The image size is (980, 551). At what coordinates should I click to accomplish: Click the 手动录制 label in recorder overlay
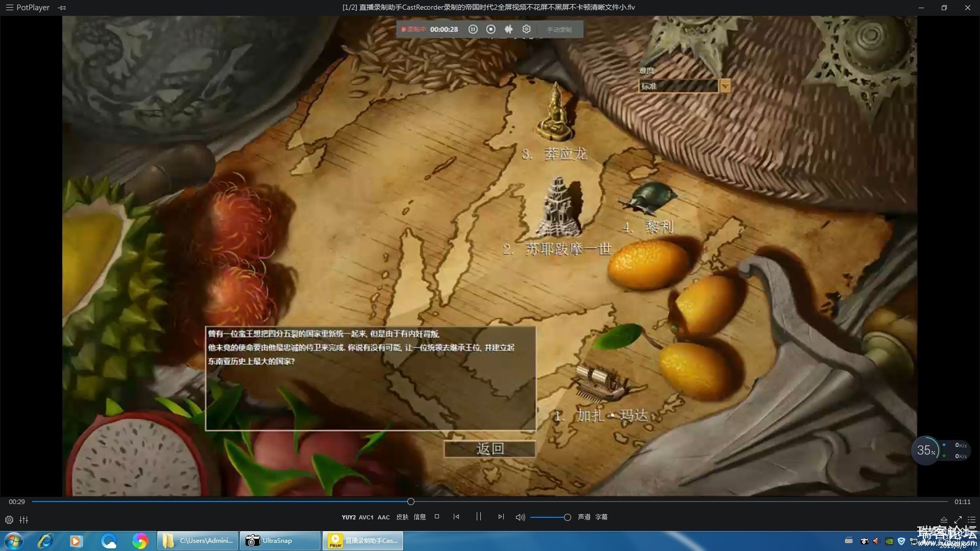pos(559,30)
